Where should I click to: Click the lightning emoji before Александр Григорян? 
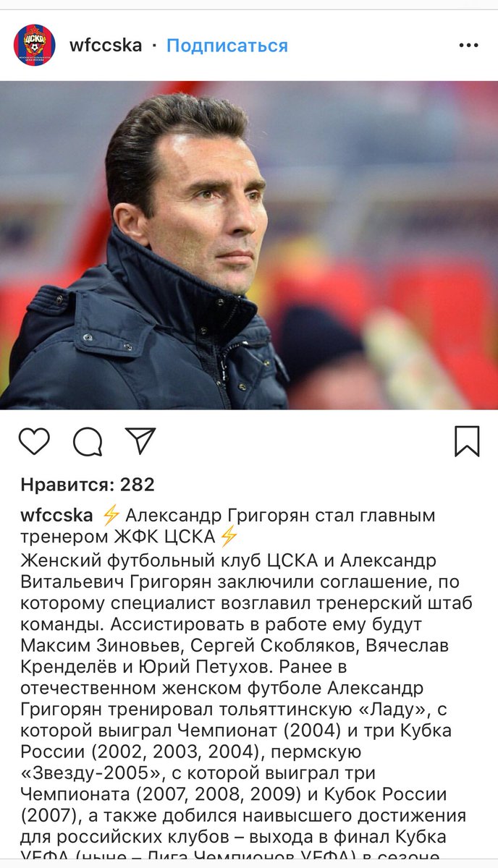click(110, 516)
